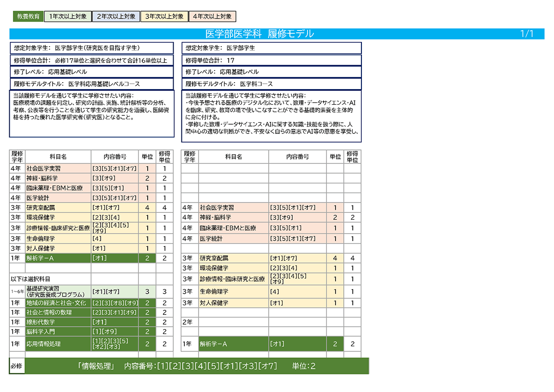Image resolution: width=554 pixels, height=392 pixels.
Task: Click the 3年次以上対象 legend label
Action: [164, 17]
